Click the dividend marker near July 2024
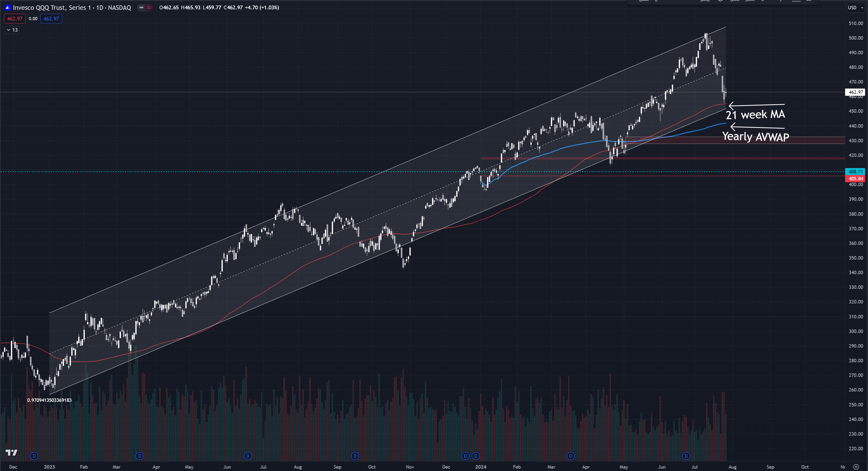 pos(686,456)
